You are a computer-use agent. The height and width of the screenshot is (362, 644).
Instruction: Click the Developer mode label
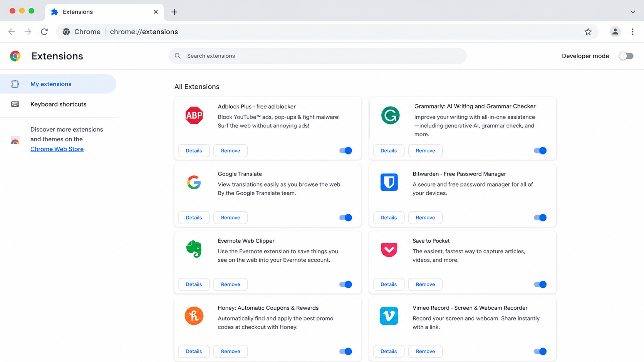(x=585, y=56)
